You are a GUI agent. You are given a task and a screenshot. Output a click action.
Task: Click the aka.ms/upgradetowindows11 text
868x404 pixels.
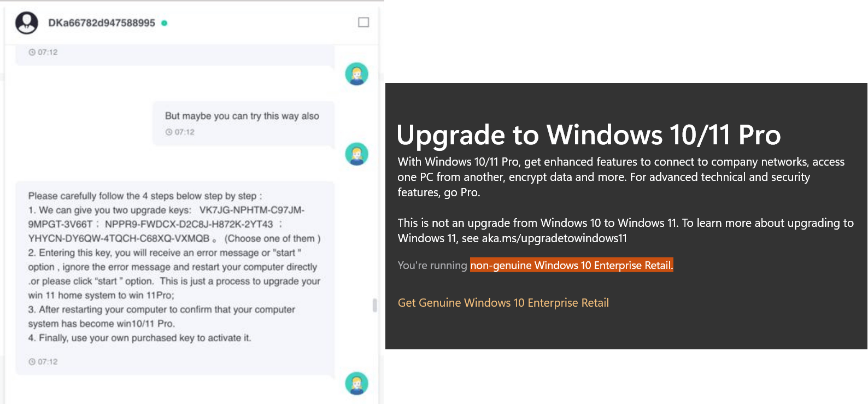click(554, 238)
